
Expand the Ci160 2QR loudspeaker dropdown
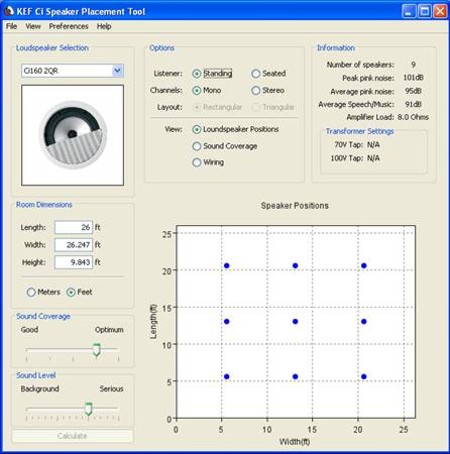coord(117,71)
